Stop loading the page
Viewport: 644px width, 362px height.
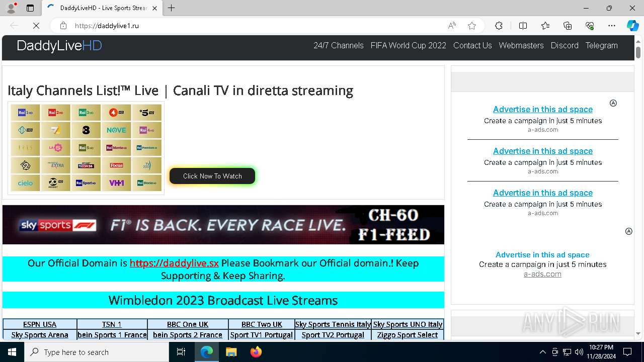click(x=35, y=26)
